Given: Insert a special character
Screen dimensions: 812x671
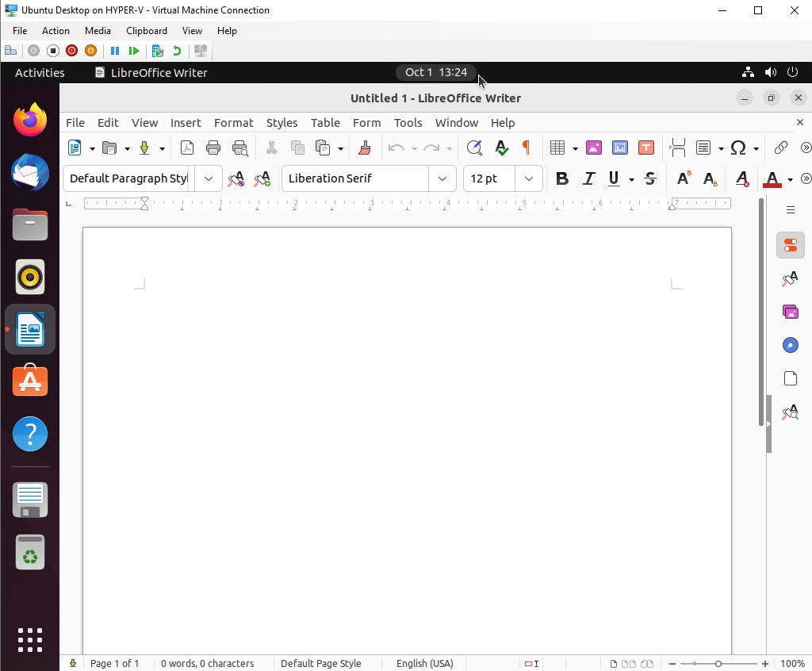Looking at the screenshot, I should 737,148.
